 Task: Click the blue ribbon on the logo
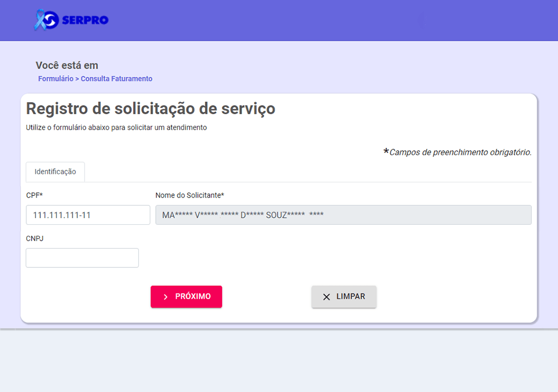point(39,21)
